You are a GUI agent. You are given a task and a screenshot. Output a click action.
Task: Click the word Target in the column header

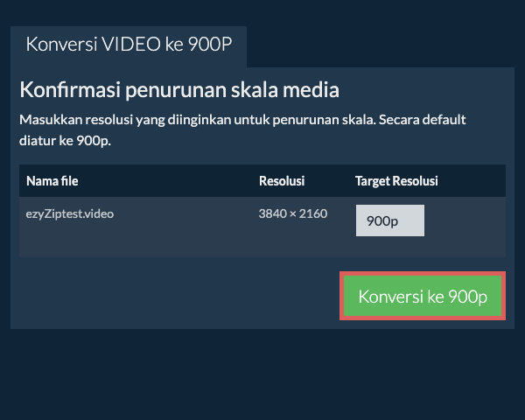click(373, 181)
